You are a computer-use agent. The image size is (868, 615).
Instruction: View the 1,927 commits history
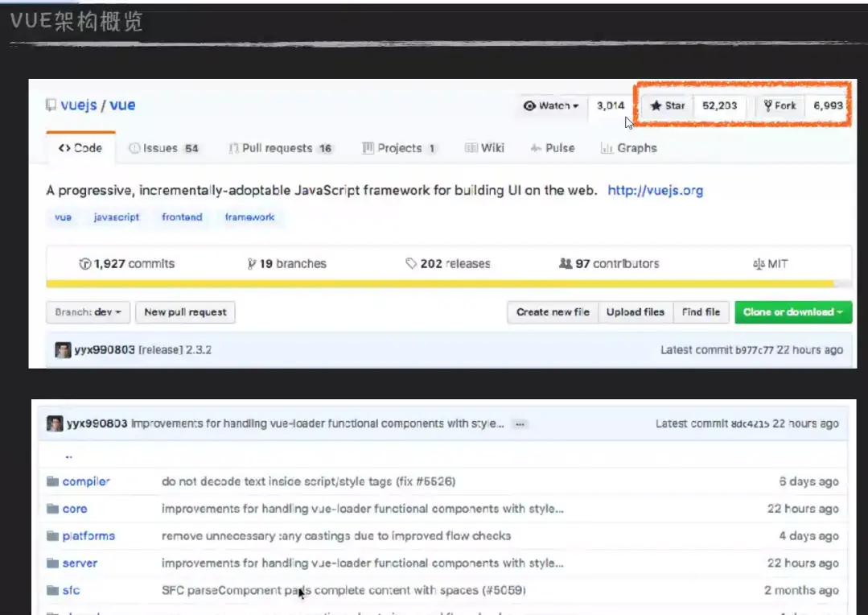click(x=127, y=264)
